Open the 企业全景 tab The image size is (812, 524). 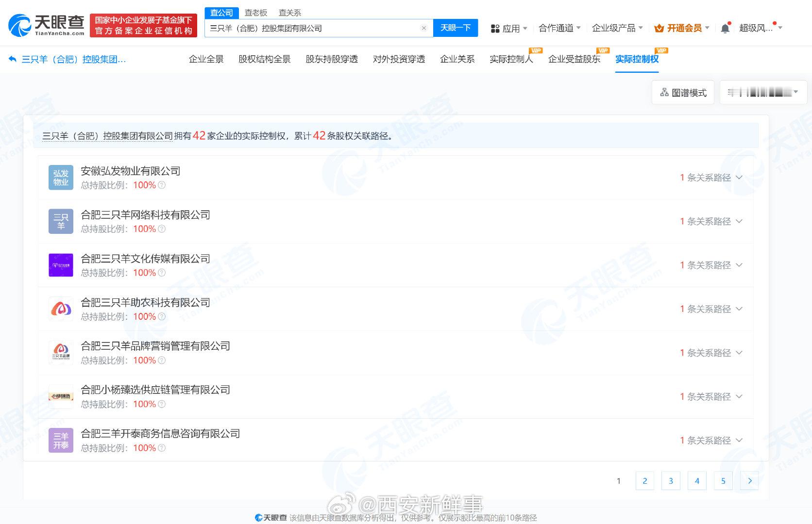point(206,59)
